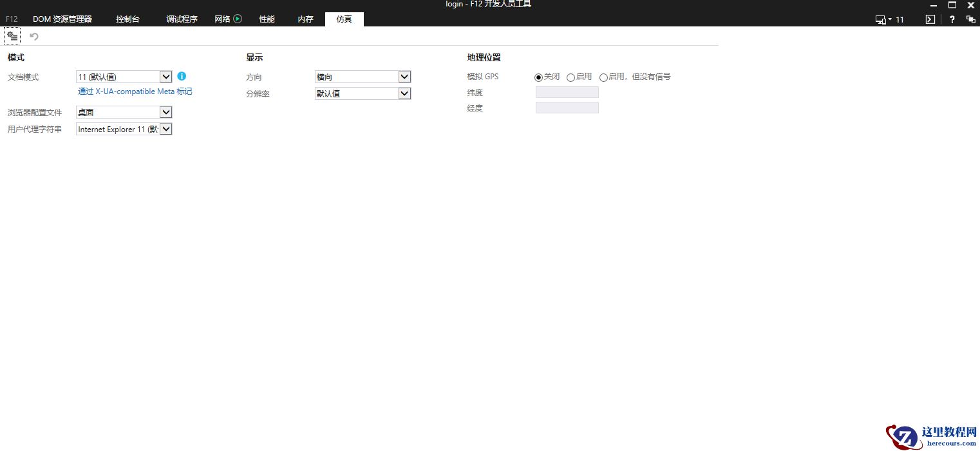
Task: Click the unpin developer tools icon
Action: point(971,19)
